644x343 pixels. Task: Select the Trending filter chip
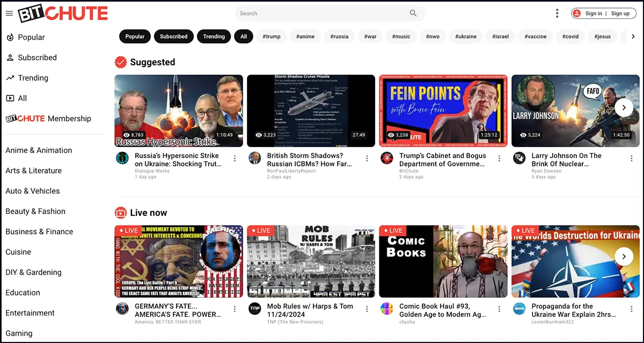(214, 37)
